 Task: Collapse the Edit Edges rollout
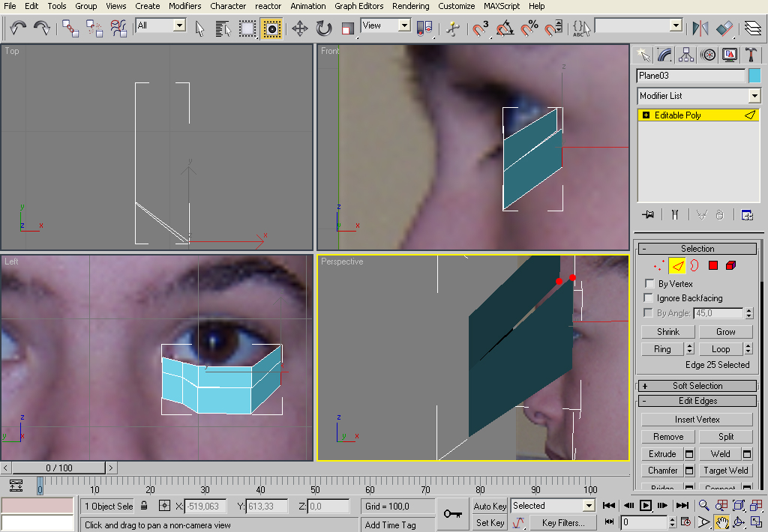697,401
